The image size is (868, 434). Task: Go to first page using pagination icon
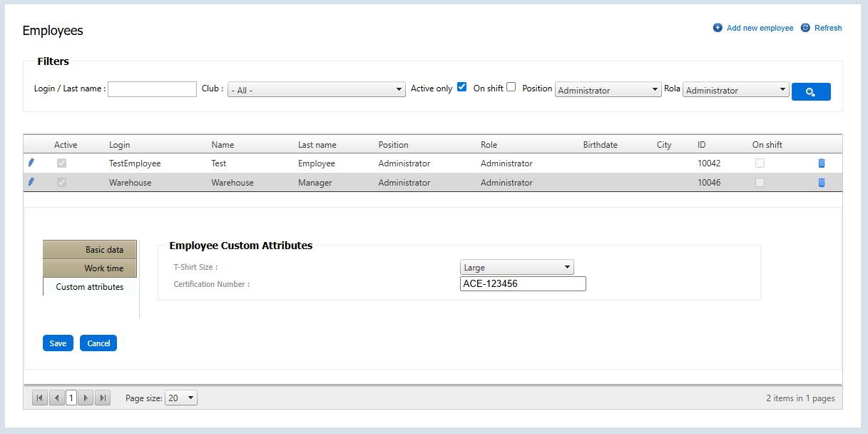click(x=39, y=398)
